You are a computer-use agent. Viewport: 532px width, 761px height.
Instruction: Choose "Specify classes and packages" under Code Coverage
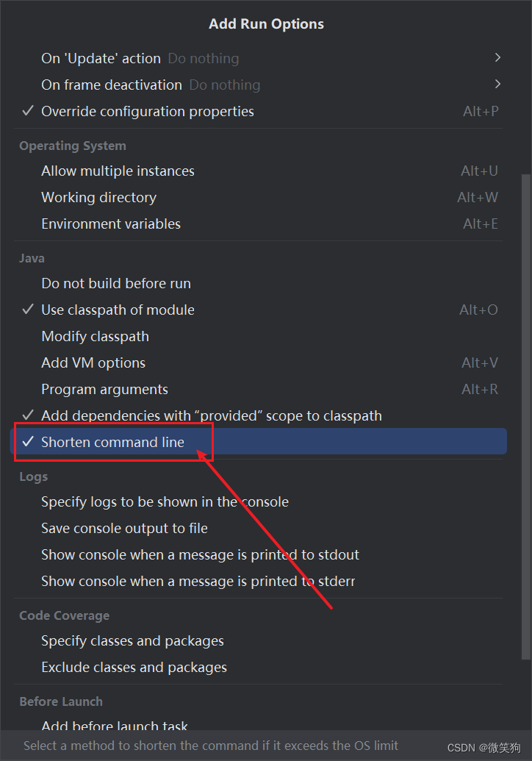coord(132,640)
